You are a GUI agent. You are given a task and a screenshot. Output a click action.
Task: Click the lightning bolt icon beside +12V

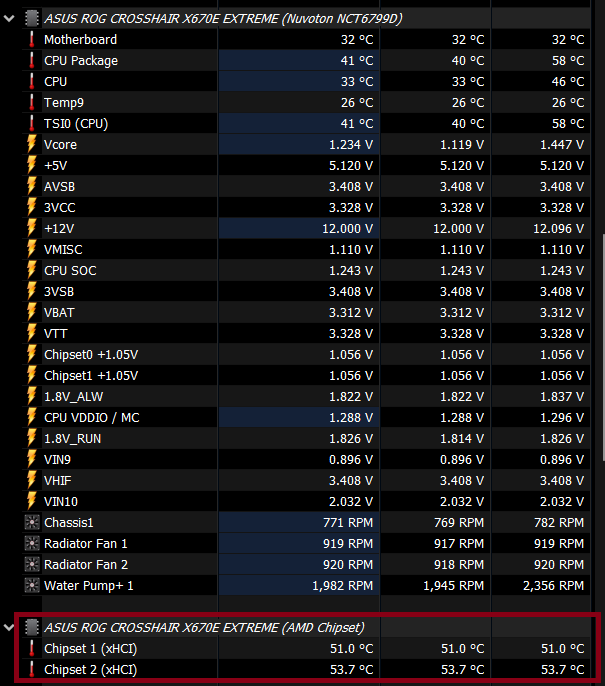[x=32, y=228]
